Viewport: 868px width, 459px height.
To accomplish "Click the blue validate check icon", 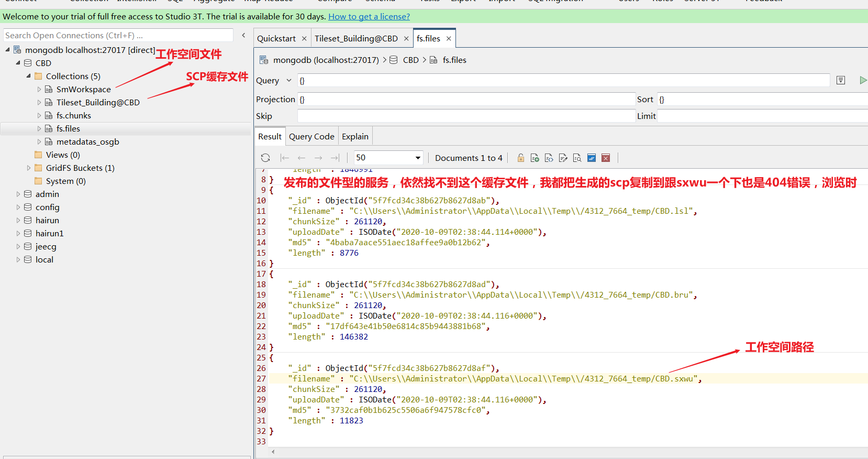I will (592, 158).
